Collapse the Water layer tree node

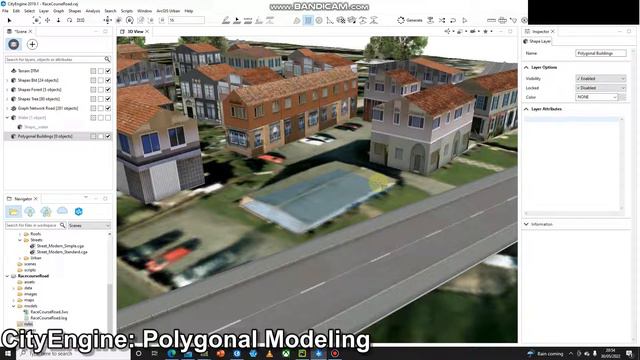7,118
